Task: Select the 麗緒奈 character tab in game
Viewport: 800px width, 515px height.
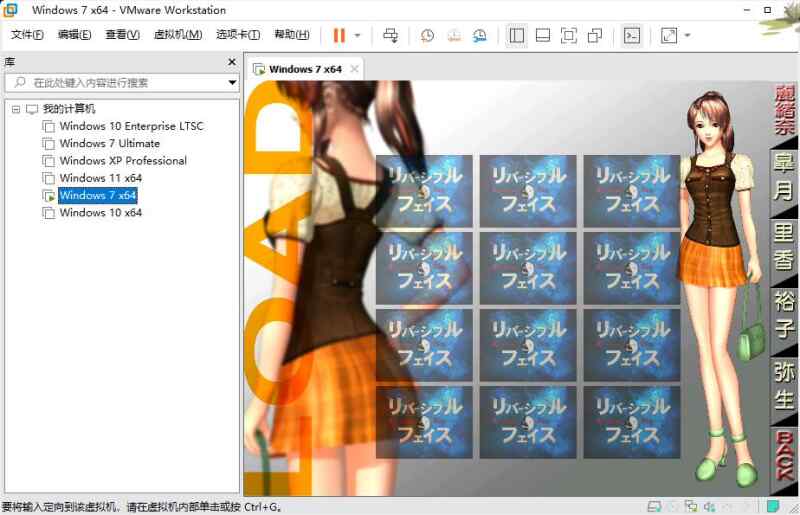Action: tap(785, 111)
